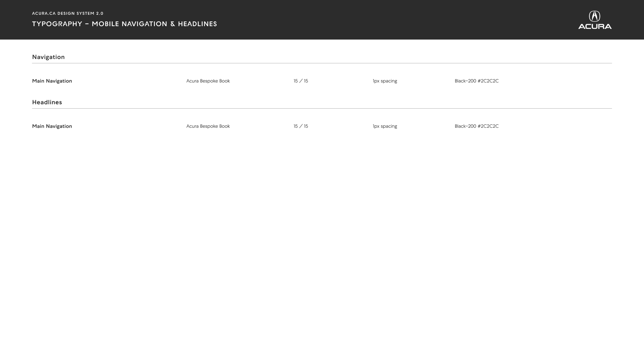Click the Acura logo in the header

(595, 20)
